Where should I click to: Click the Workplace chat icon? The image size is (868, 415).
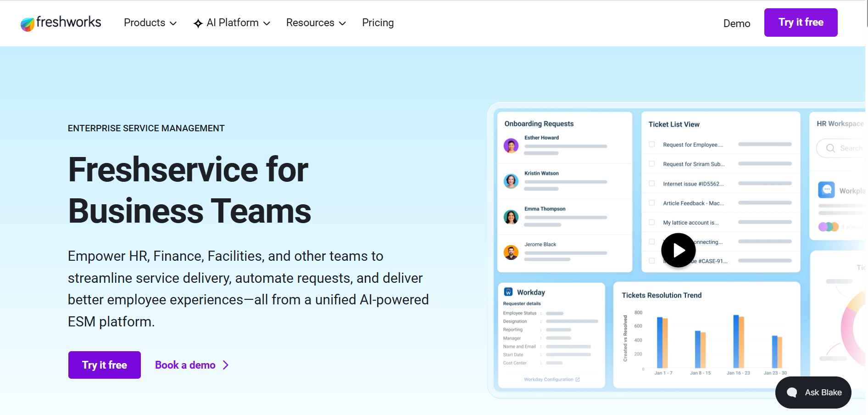(x=826, y=190)
